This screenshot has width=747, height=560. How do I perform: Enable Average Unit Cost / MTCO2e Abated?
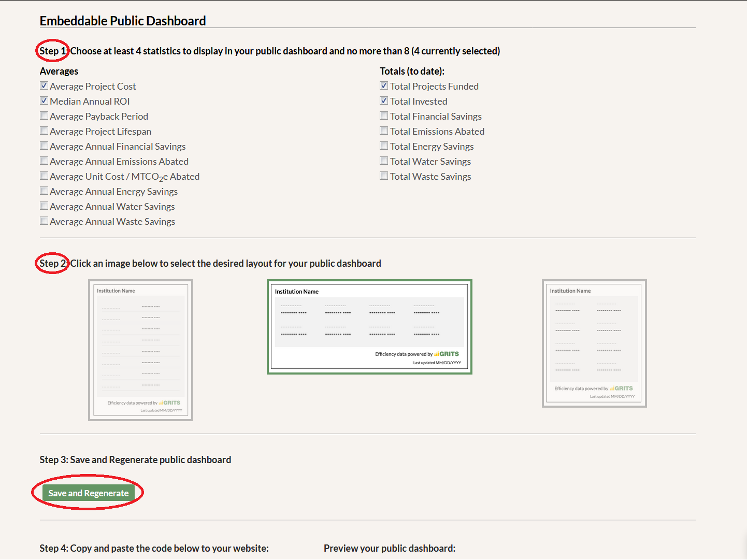(44, 176)
